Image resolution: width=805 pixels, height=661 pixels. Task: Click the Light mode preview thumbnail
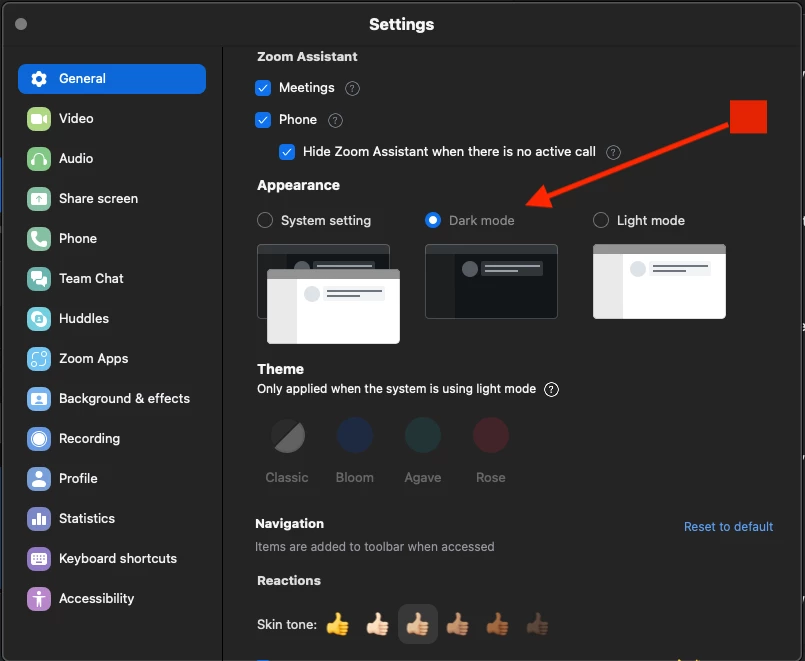659,282
